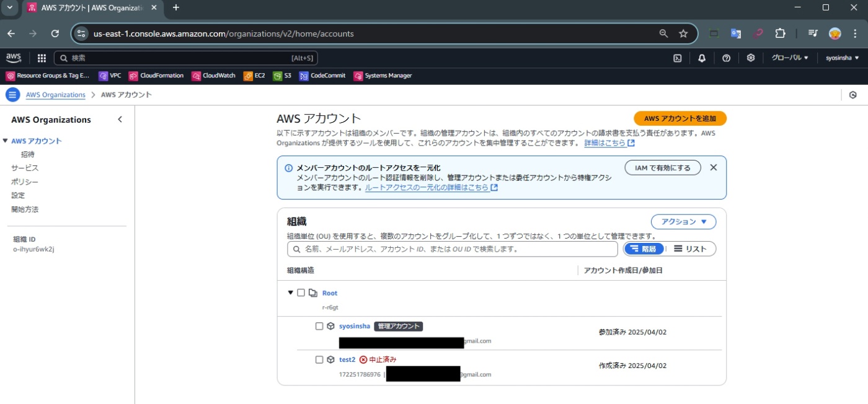The height and width of the screenshot is (404, 868).
Task: Collapse the AWS アカウント sidebar section
Action: click(x=5, y=141)
